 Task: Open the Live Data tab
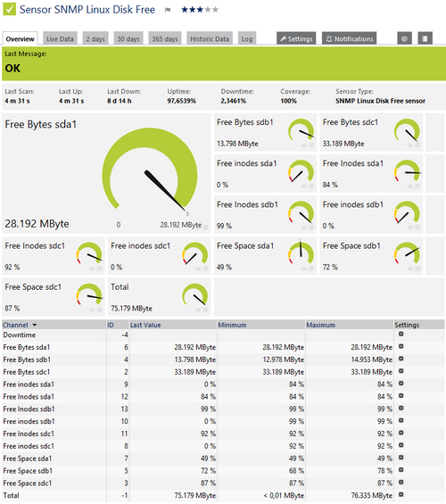click(60, 39)
